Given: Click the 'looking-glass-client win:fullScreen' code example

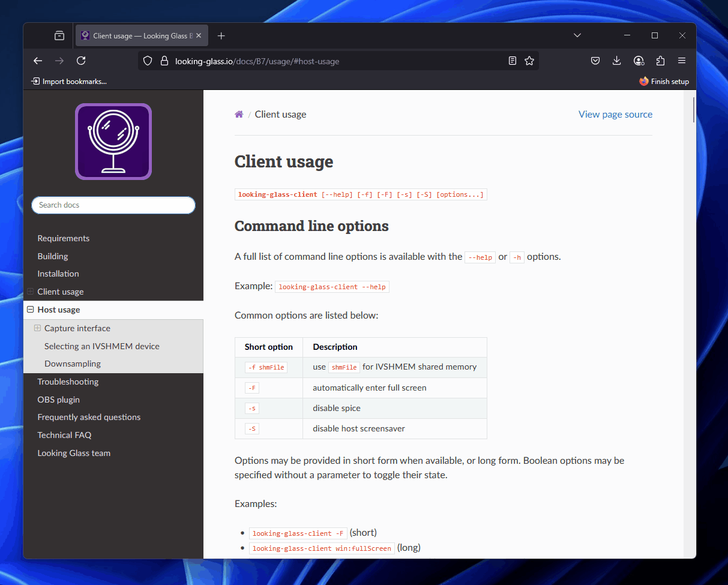Looking at the screenshot, I should pos(322,548).
